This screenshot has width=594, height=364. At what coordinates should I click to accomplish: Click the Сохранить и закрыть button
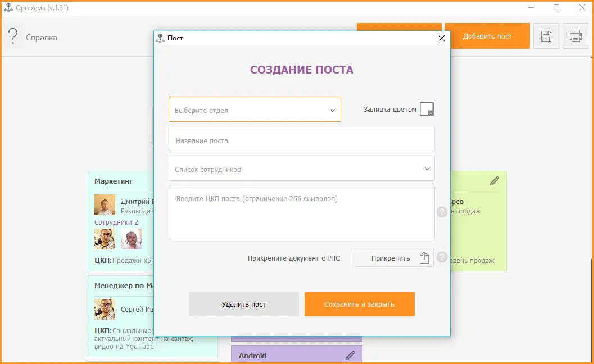[359, 303]
